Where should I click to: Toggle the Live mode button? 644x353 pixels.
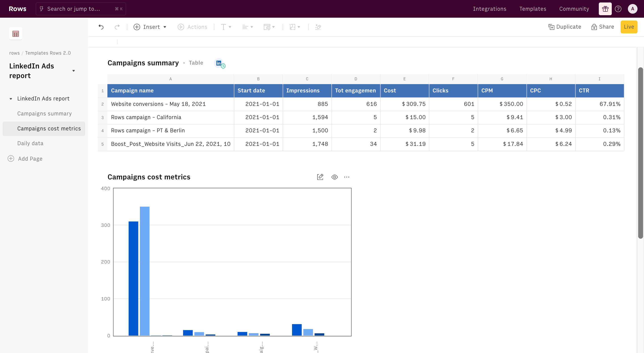tap(629, 27)
